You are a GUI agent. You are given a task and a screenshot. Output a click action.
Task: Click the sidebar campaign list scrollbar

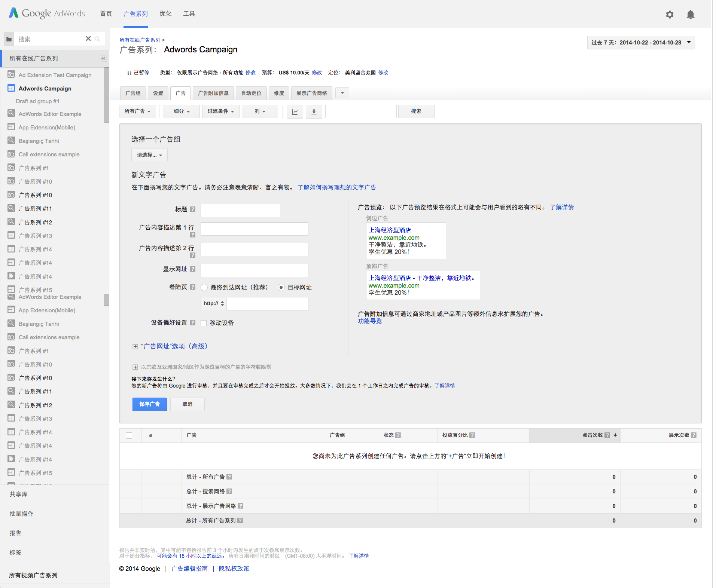pos(107,95)
